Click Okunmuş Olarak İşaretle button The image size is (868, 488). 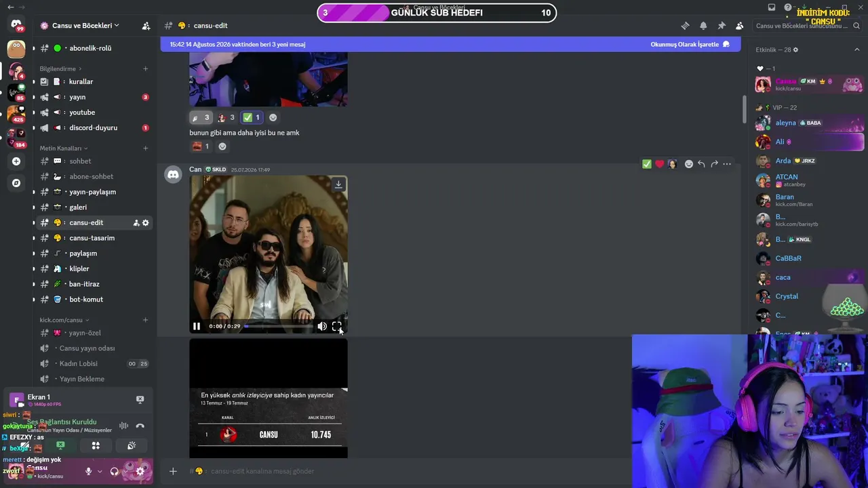tap(690, 44)
